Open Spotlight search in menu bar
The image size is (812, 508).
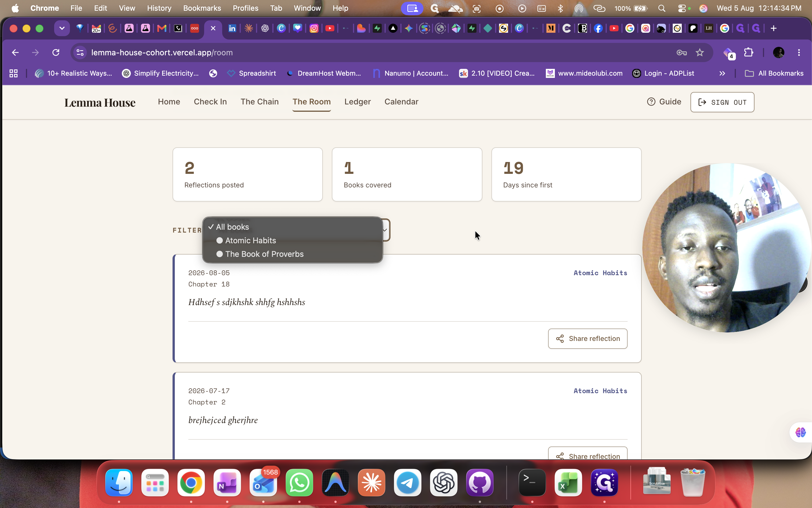662,8
